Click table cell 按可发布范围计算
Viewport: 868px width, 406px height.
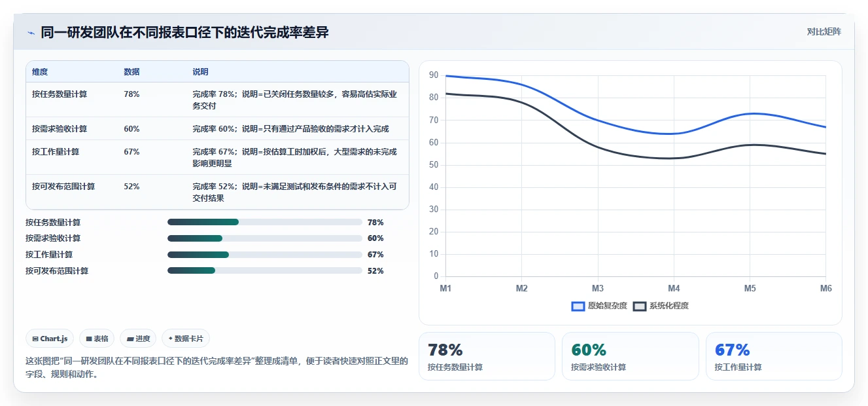click(63, 187)
